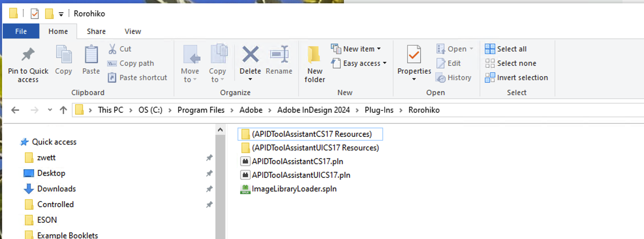
Task: Click the Copy clipboard icon
Action: [x=64, y=54]
